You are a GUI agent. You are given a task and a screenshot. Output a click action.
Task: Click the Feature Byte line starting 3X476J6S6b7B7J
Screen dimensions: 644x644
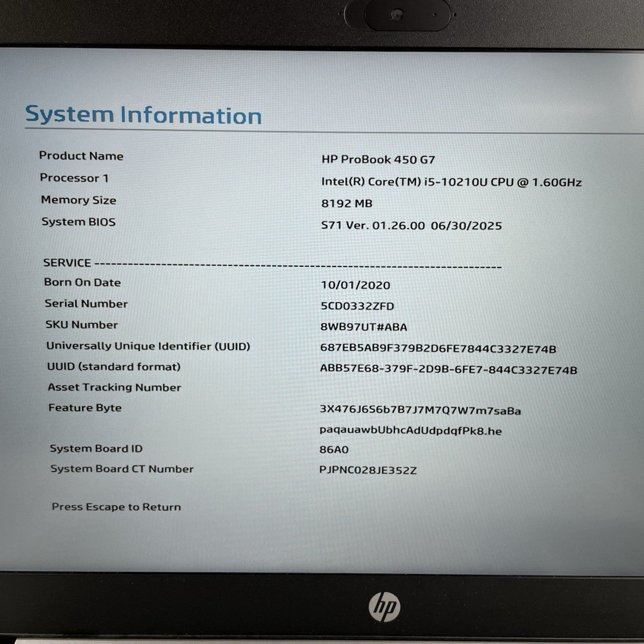coord(420,411)
